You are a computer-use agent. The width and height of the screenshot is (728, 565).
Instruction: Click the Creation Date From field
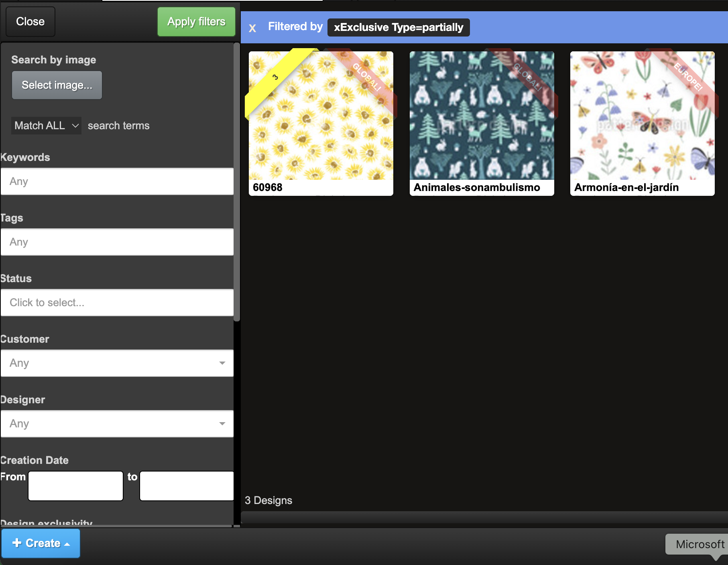coord(75,486)
